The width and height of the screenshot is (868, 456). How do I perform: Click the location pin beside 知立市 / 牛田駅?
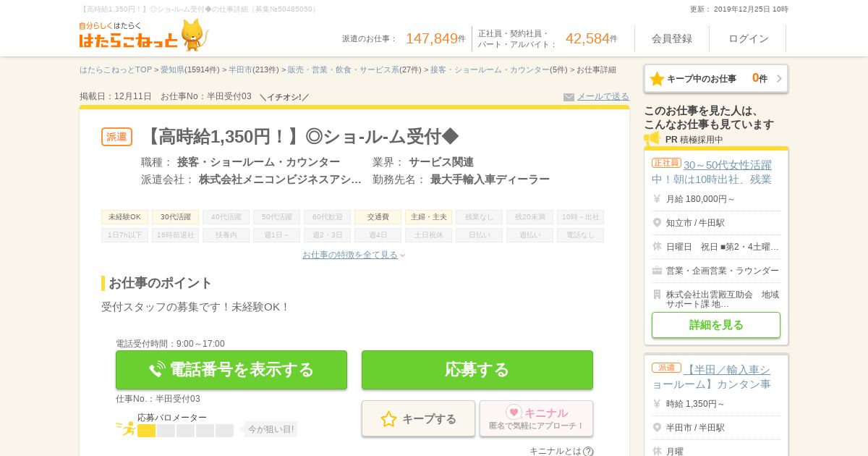[x=657, y=223]
